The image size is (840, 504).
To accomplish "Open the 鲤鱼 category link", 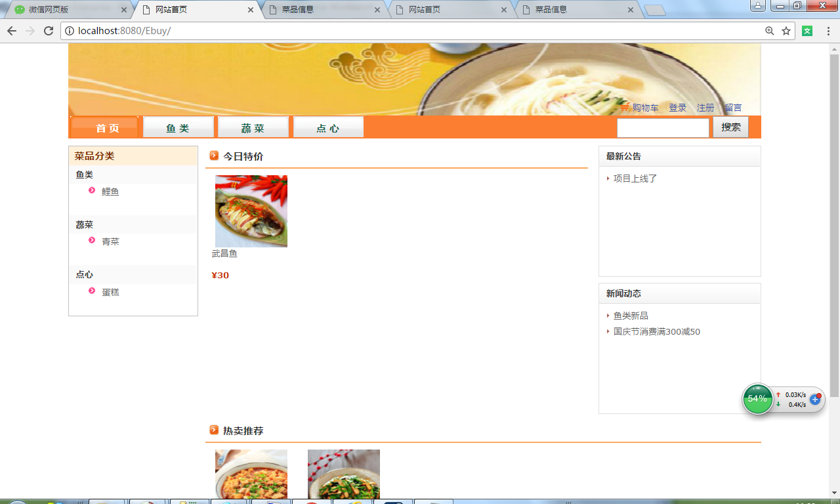I will coord(110,192).
